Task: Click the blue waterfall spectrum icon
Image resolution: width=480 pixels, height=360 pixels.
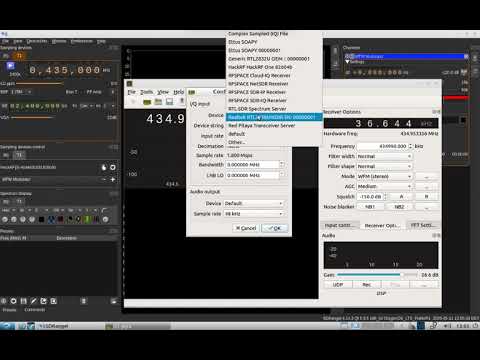Action: pos(51,219)
